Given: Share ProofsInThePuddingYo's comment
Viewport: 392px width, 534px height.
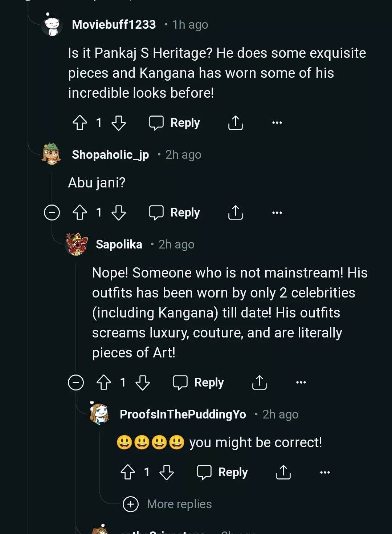Looking at the screenshot, I should click(x=283, y=472).
